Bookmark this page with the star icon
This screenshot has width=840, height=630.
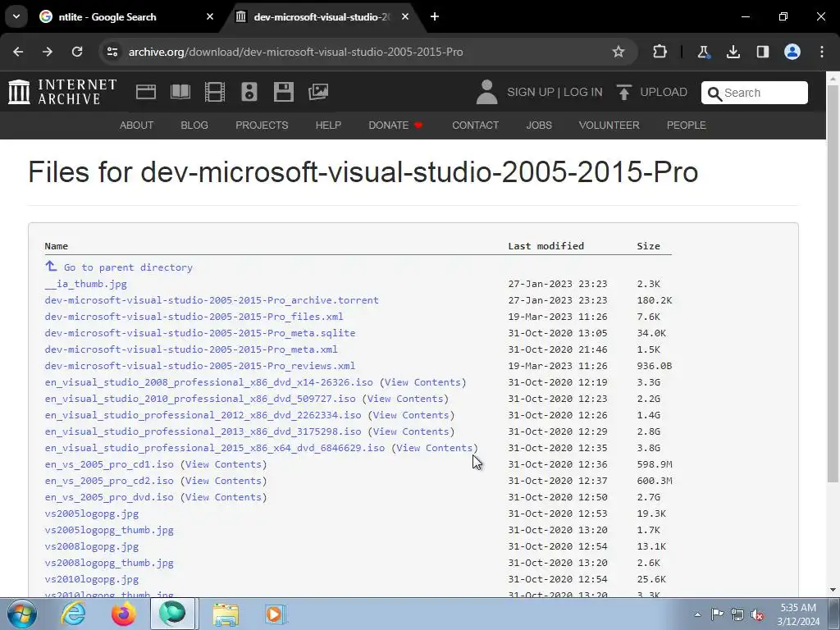coord(619,52)
